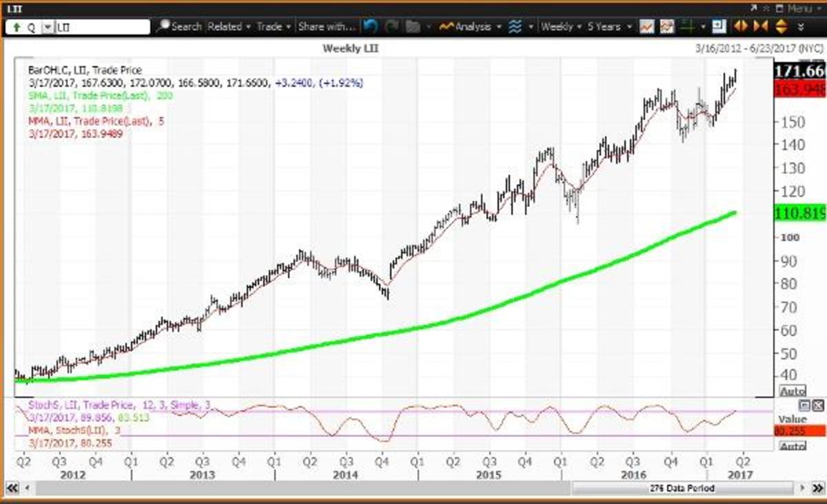Viewport: 827px width, 504px height.
Task: Click the green crosshair tool icon
Action: tap(688, 27)
